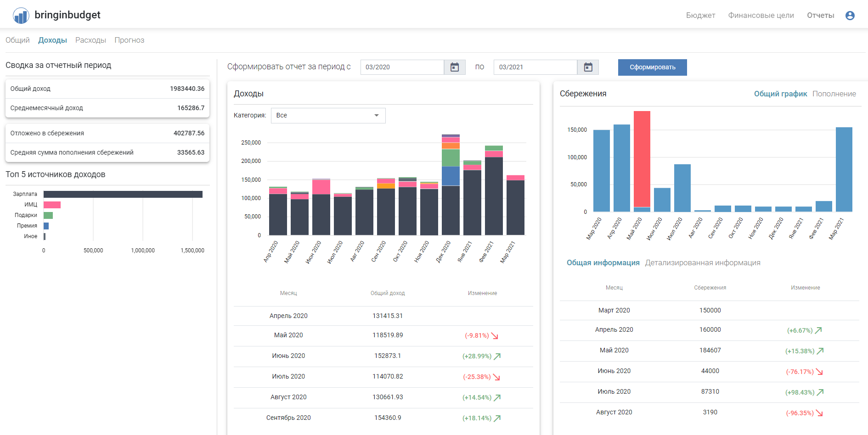
Task: Click the down arrow for August 2020 savings
Action: pos(819,413)
